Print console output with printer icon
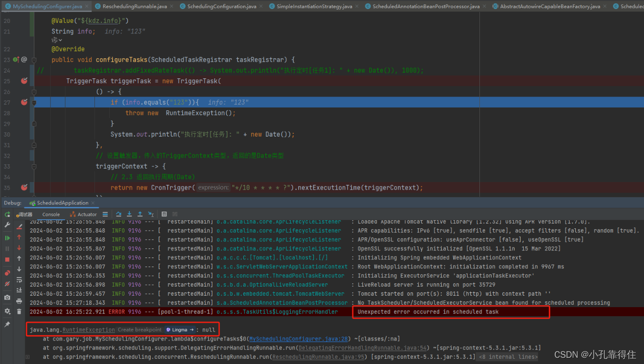Viewport: 644px width, 364px height. click(19, 301)
